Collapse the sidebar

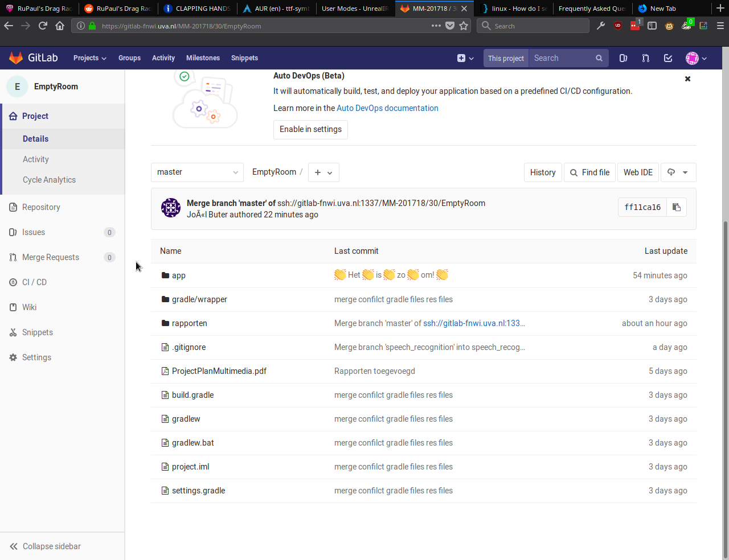pos(46,546)
